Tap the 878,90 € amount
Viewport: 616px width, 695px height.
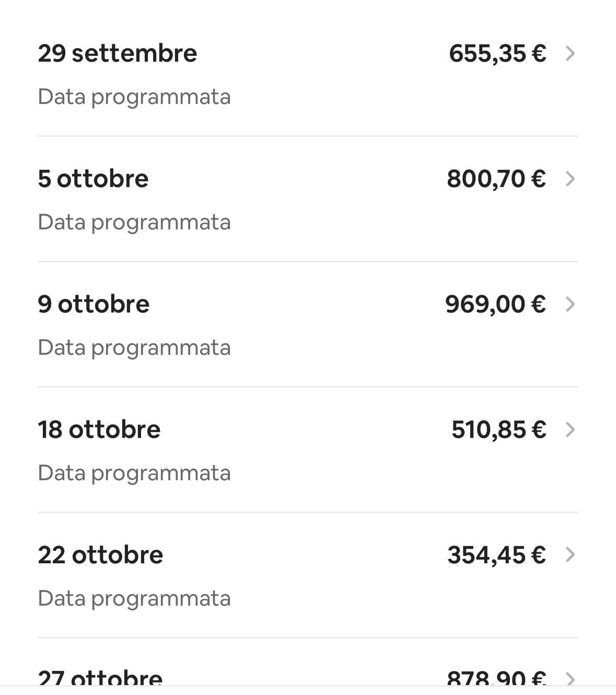[x=496, y=678]
